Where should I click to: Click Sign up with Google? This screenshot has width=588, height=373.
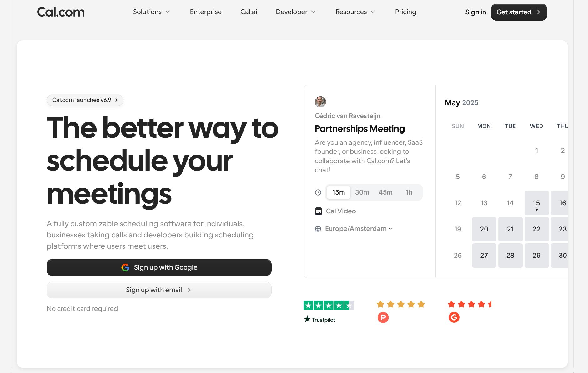(159, 267)
